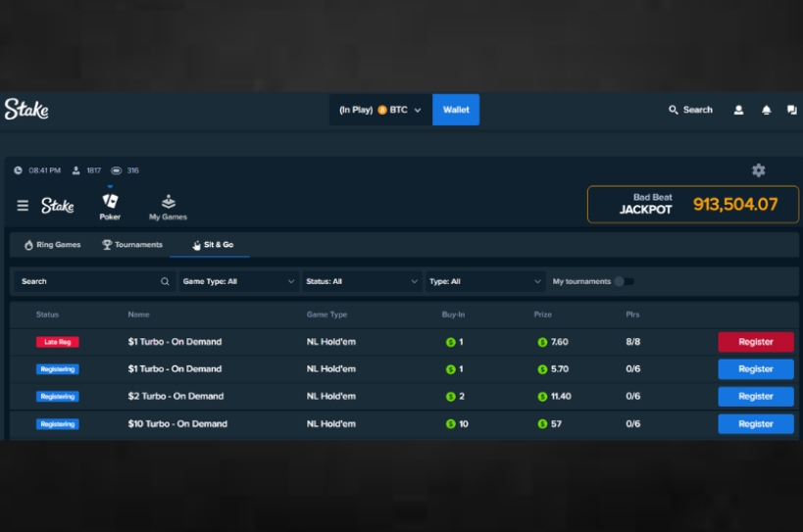Open Status: All dropdown
Image resolution: width=803 pixels, height=532 pixels.
(362, 281)
